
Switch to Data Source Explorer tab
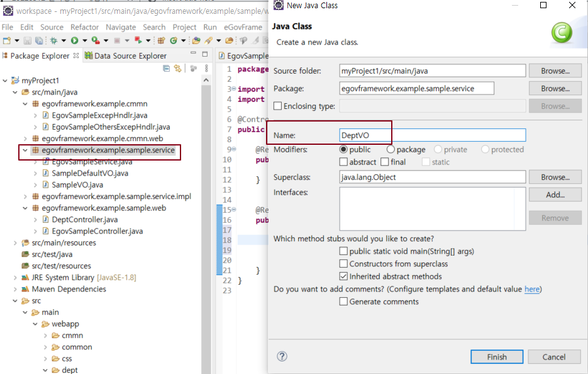[x=126, y=55]
